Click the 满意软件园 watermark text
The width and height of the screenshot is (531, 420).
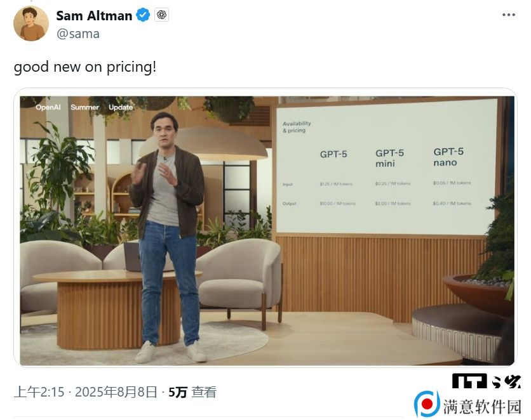(x=482, y=406)
